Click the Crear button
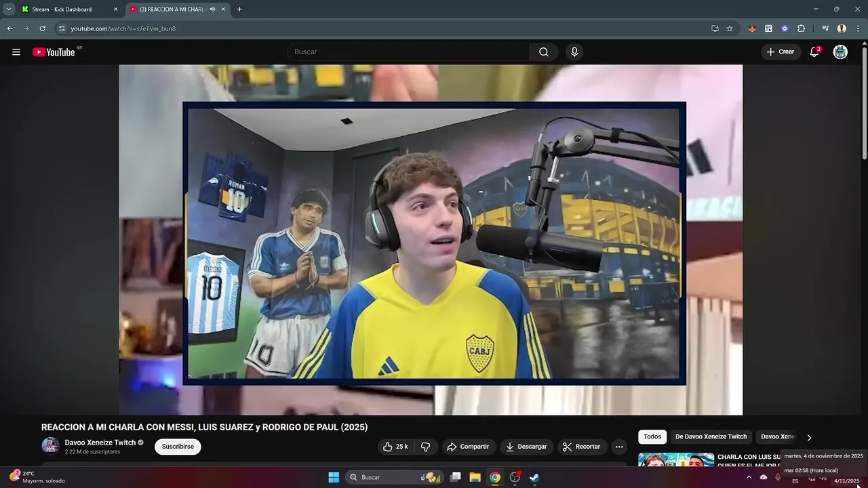This screenshot has height=488, width=868. pos(781,52)
